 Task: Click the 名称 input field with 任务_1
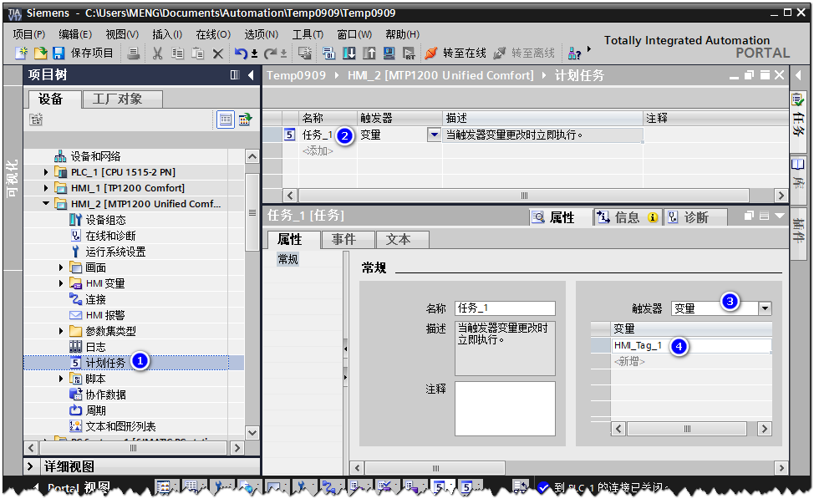coord(505,308)
